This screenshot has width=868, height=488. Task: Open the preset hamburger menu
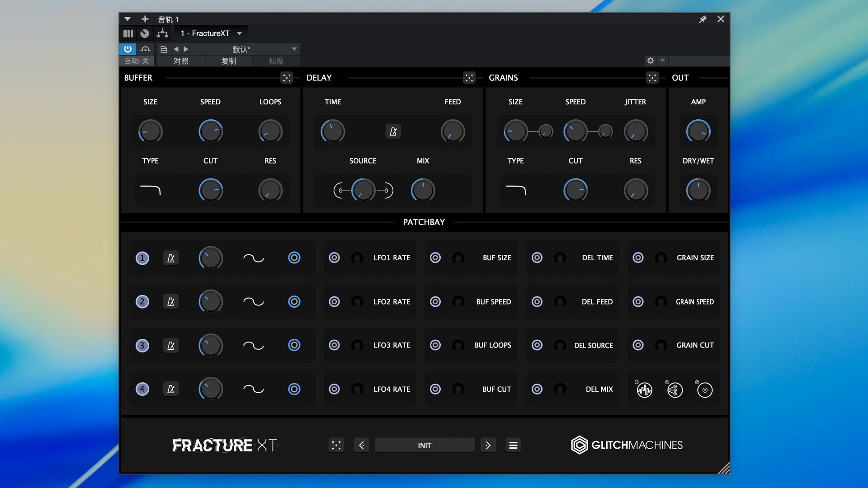pyautogui.click(x=513, y=445)
